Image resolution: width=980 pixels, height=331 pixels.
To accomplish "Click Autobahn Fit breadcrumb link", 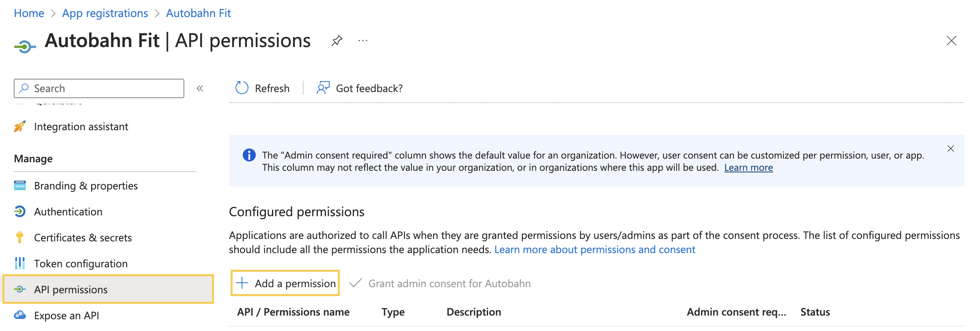I will coord(199,13).
